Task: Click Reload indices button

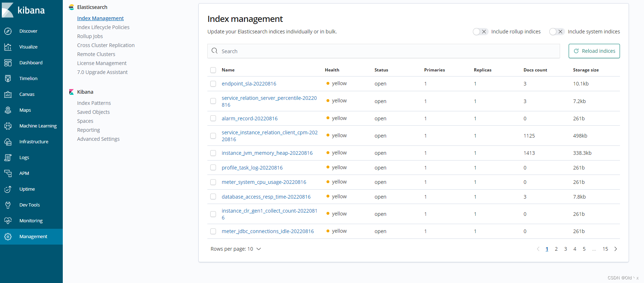Action: tap(594, 51)
